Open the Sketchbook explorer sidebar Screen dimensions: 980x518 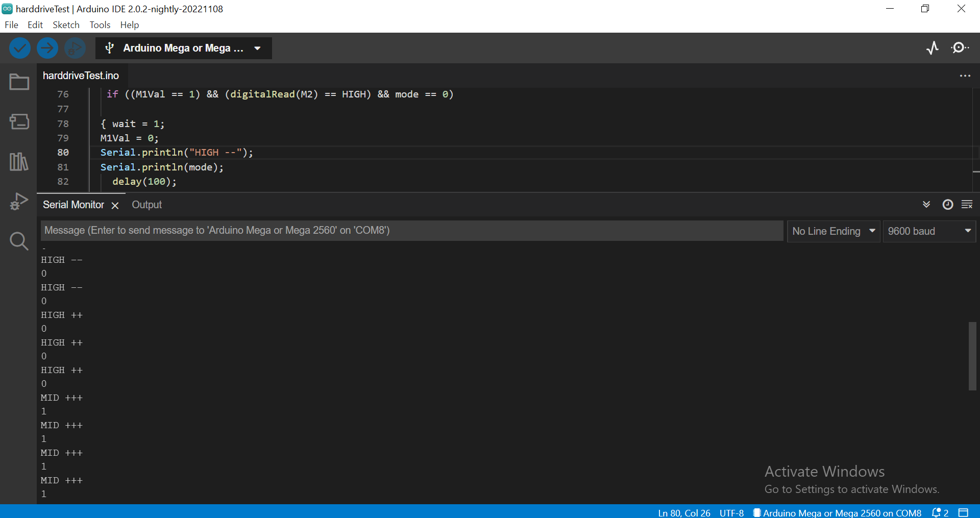click(x=18, y=82)
